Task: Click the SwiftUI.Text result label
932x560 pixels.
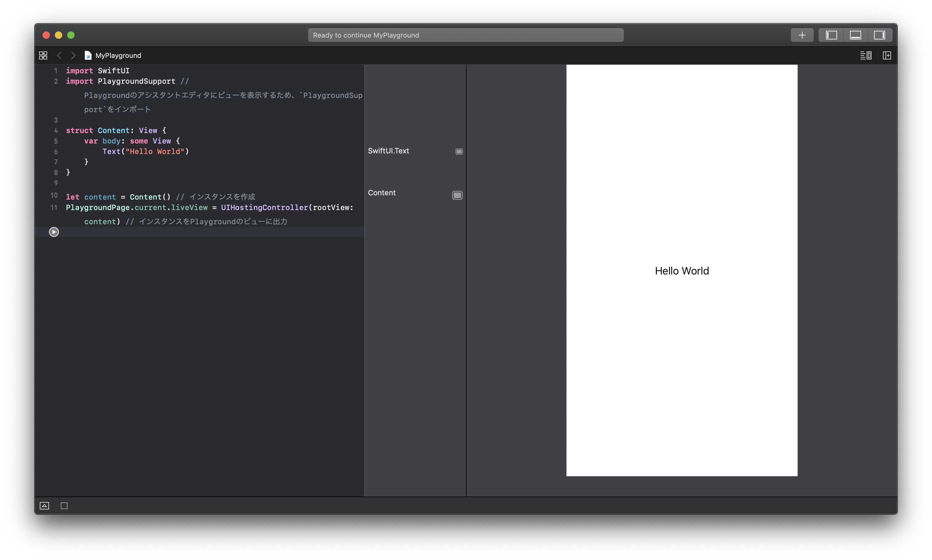Action: click(x=388, y=151)
